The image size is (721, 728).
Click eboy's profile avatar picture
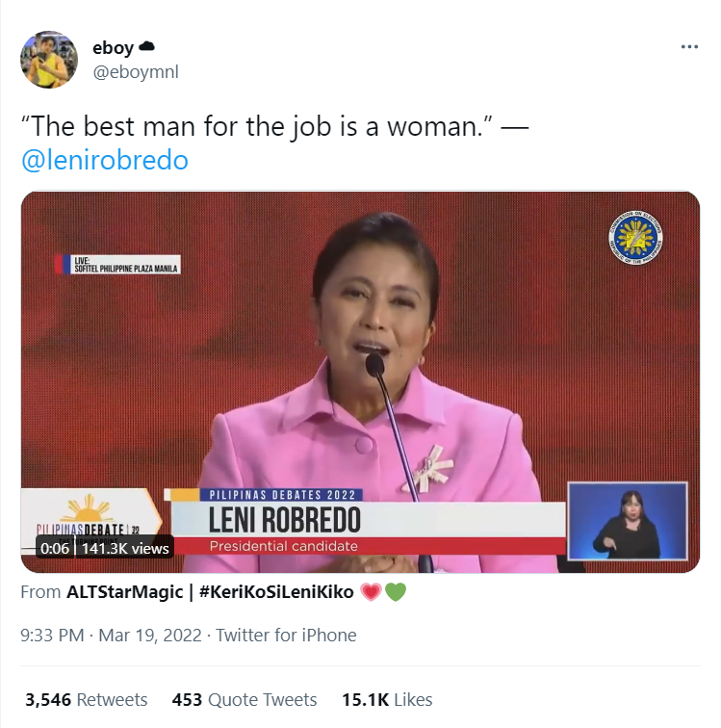point(49,60)
